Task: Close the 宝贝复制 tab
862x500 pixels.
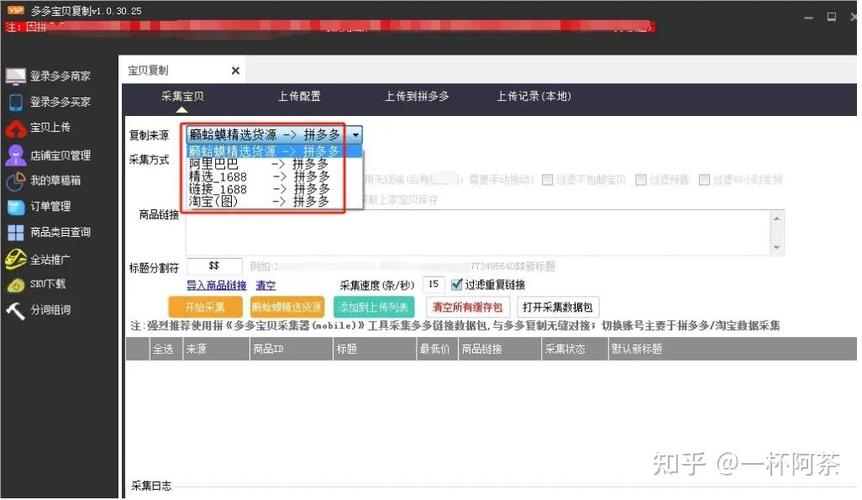Action: (x=235, y=70)
